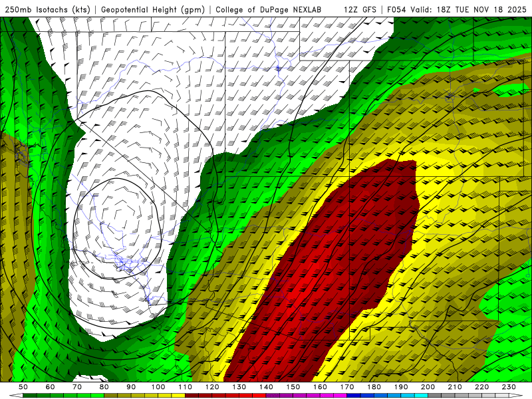Click the 'College of DuPage NEXLAB' label
Viewport: 532px width, 399px height.
[268, 10]
